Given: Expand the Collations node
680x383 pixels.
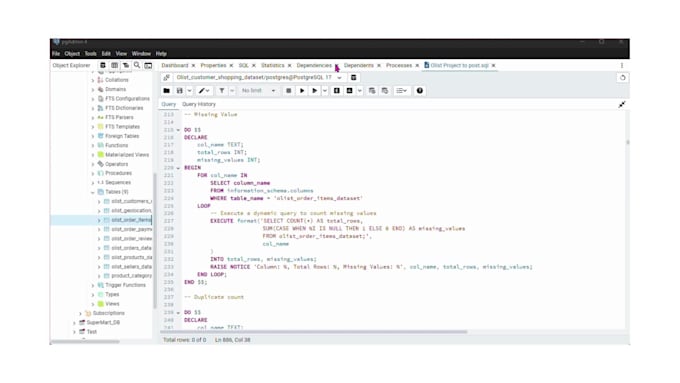Looking at the screenshot, I should 92,80.
